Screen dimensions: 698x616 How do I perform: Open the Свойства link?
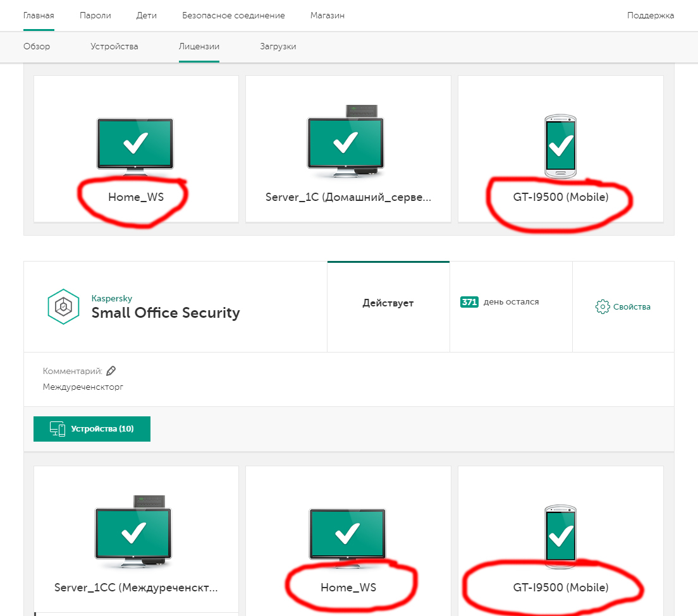tap(632, 307)
